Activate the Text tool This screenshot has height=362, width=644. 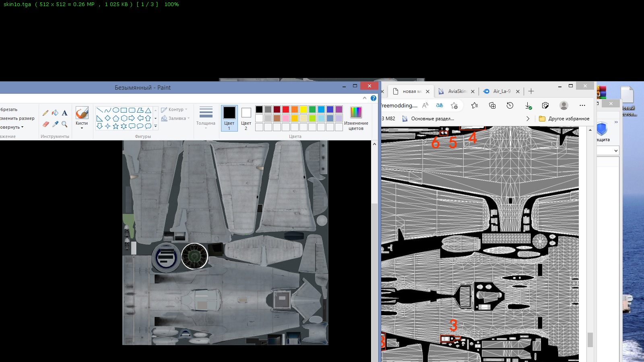click(x=64, y=113)
